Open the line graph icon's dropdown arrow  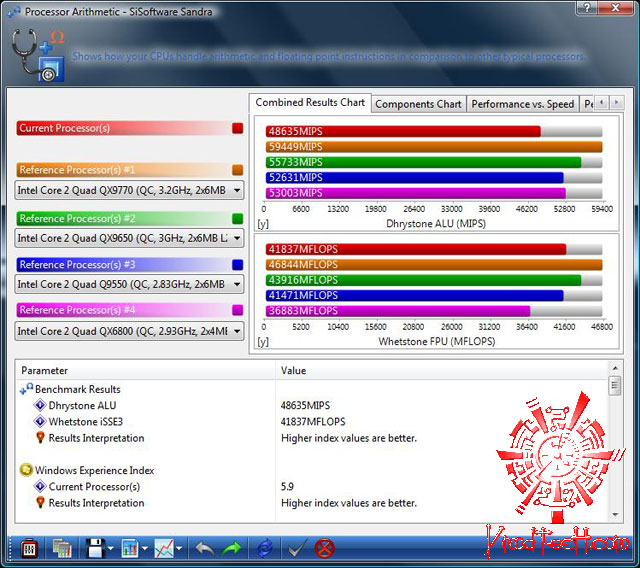pos(179,549)
